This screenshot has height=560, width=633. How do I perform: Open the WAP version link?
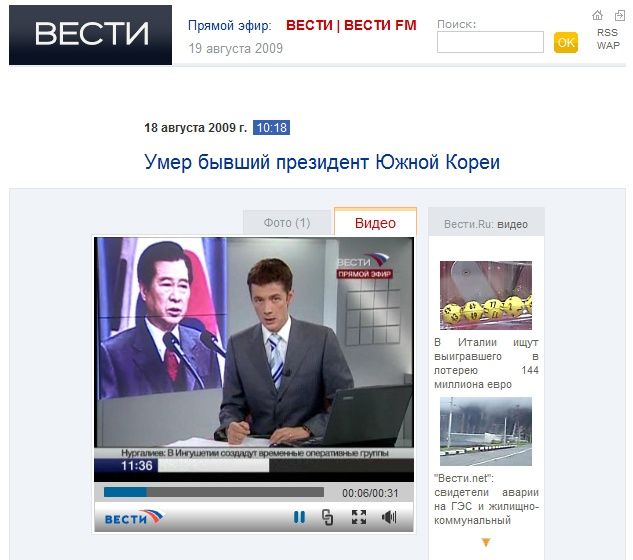[608, 46]
